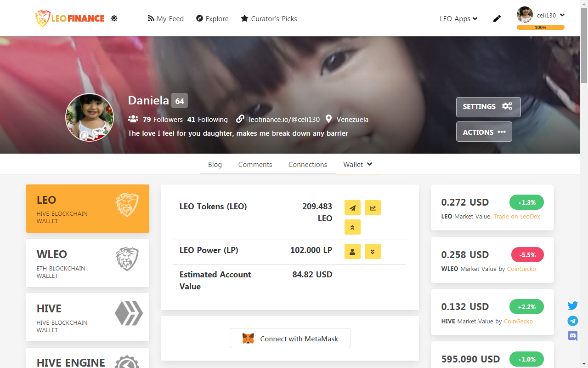Click the followers group icon
Screen dimensions: 588x368
pyautogui.click(x=133, y=119)
